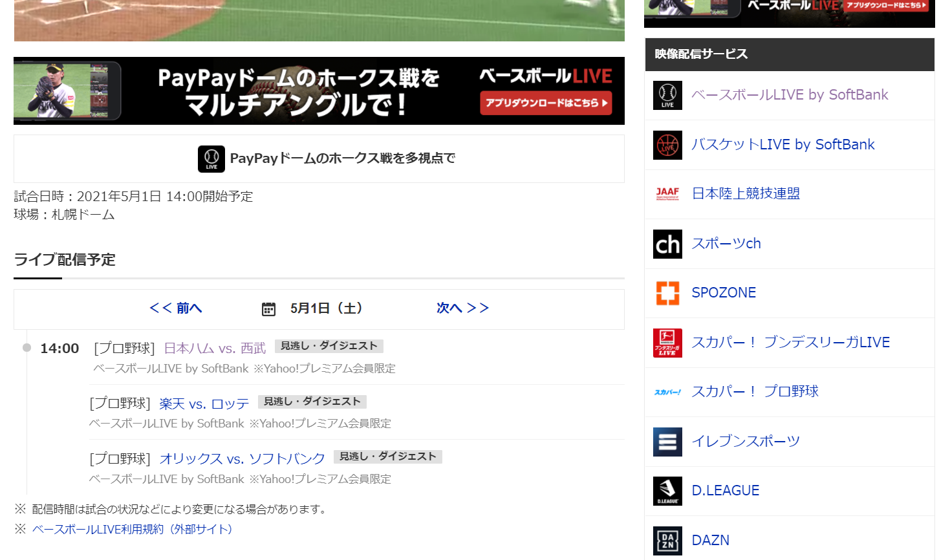Open 楽天 vs. ロッテ game link

[x=204, y=404]
